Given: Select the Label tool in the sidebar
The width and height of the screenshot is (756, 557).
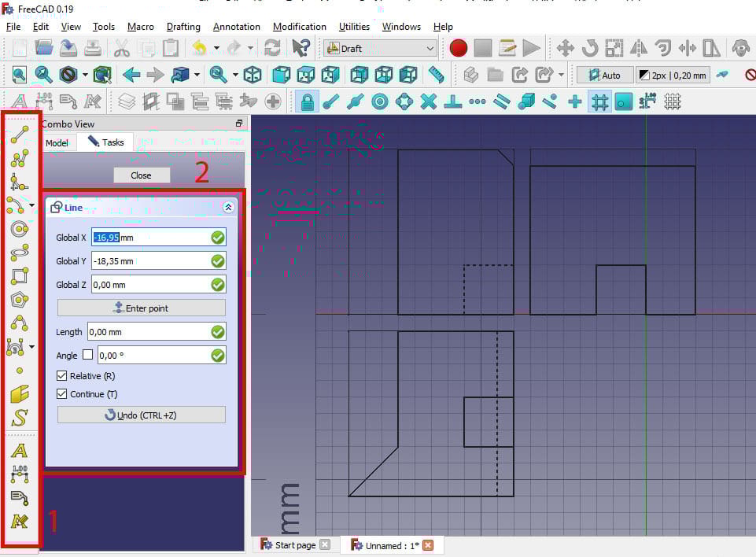Looking at the screenshot, I should [x=20, y=498].
